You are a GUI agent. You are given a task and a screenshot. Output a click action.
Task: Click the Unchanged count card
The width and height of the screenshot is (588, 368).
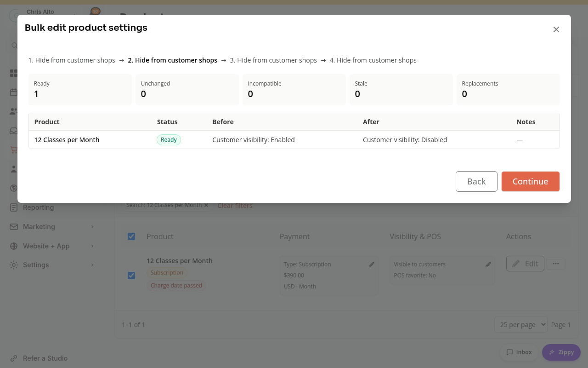pyautogui.click(x=187, y=90)
